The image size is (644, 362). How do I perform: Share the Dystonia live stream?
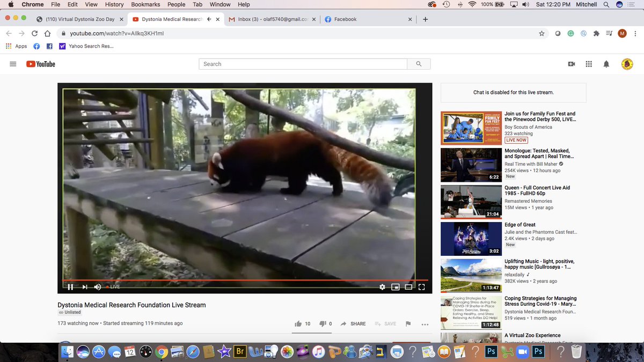tap(353, 324)
